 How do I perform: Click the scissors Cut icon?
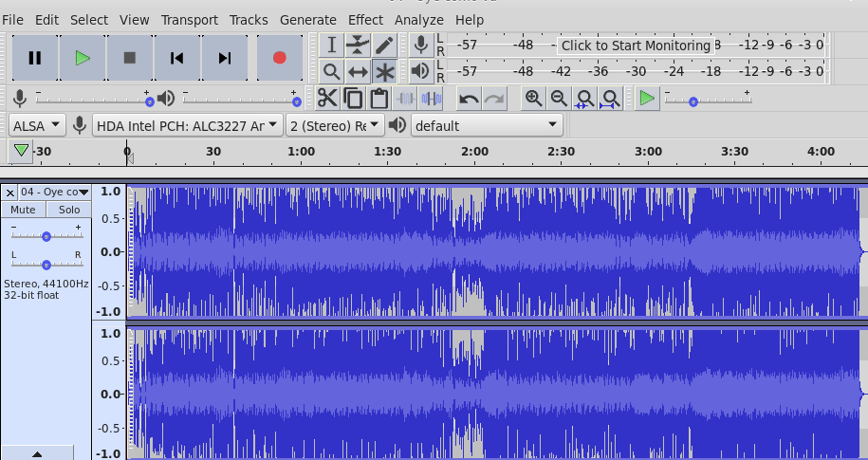click(327, 99)
